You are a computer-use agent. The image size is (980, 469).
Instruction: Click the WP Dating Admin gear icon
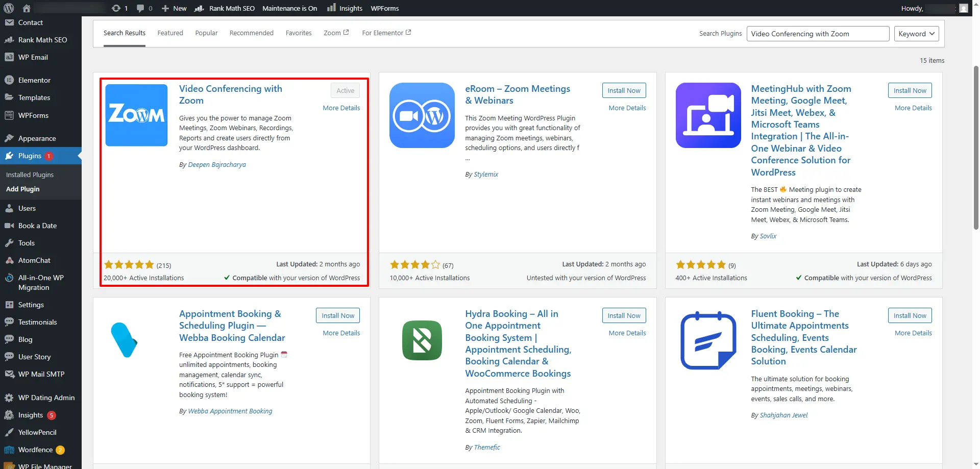pos(9,398)
